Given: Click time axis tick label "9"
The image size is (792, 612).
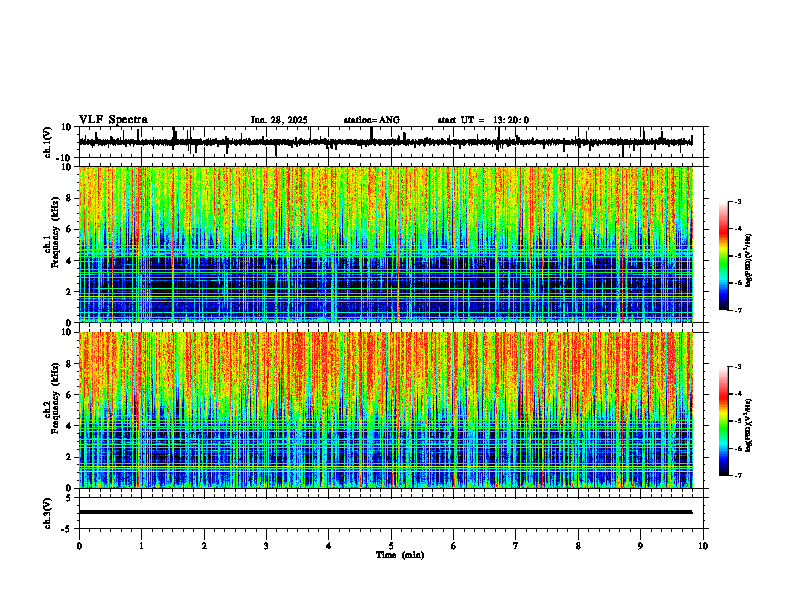Looking at the screenshot, I should click(640, 546).
